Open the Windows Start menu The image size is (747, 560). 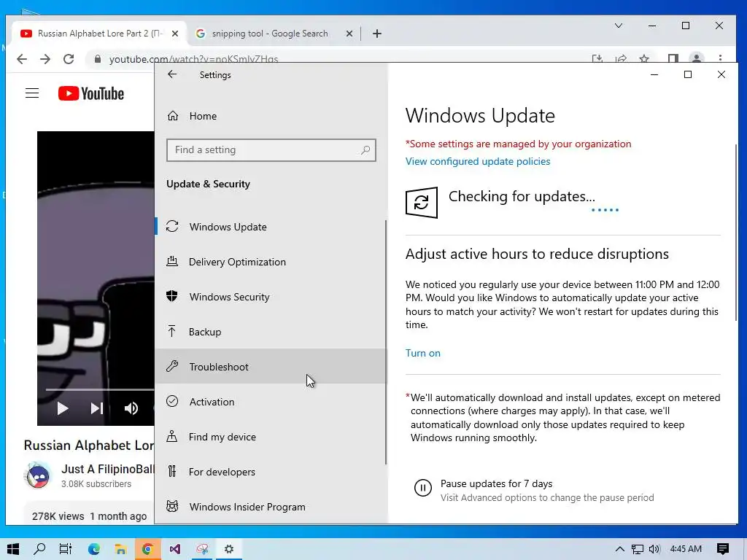(13, 549)
